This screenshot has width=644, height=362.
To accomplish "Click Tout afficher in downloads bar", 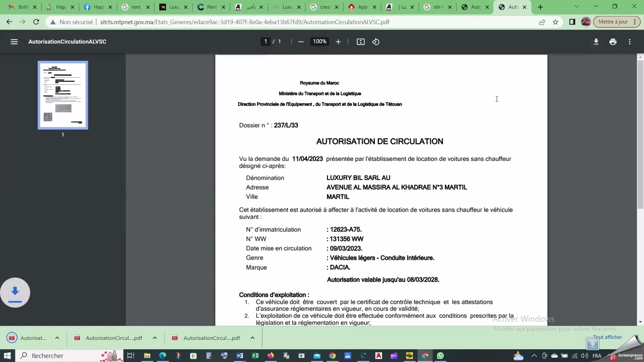I will click(x=607, y=337).
